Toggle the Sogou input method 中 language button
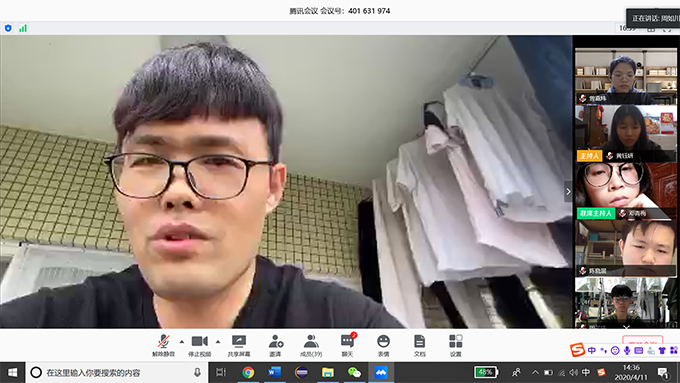This screenshot has height=383, width=680. tap(592, 350)
